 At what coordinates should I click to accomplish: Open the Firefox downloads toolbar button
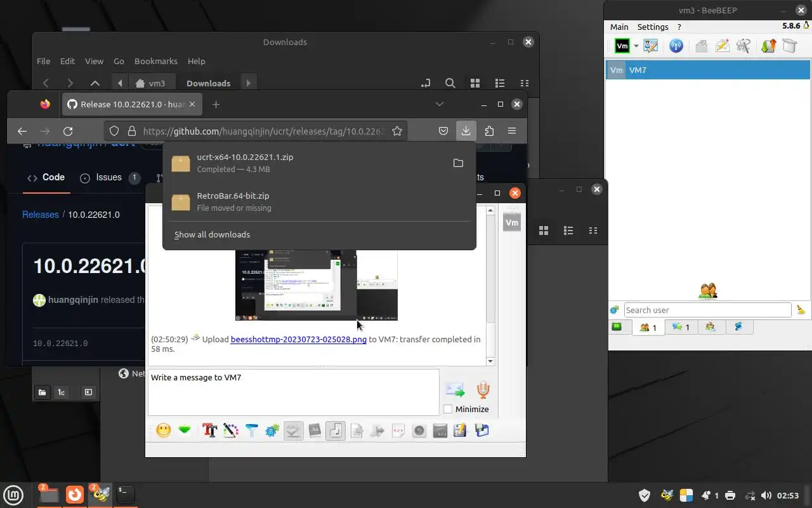click(466, 131)
